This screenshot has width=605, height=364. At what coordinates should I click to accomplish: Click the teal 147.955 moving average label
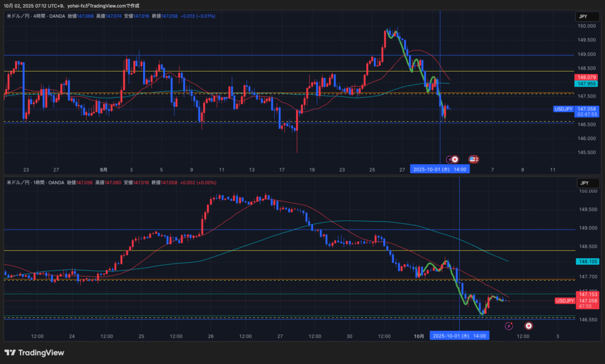point(586,84)
